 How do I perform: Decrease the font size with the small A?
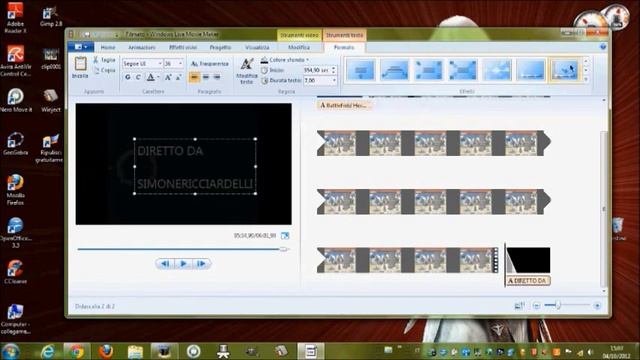pyautogui.click(x=178, y=77)
